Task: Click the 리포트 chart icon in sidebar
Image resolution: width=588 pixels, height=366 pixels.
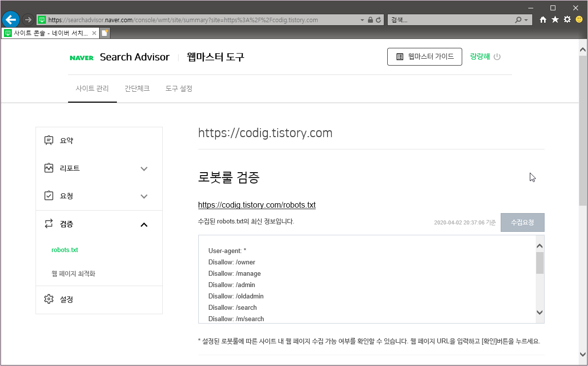Action: point(49,168)
